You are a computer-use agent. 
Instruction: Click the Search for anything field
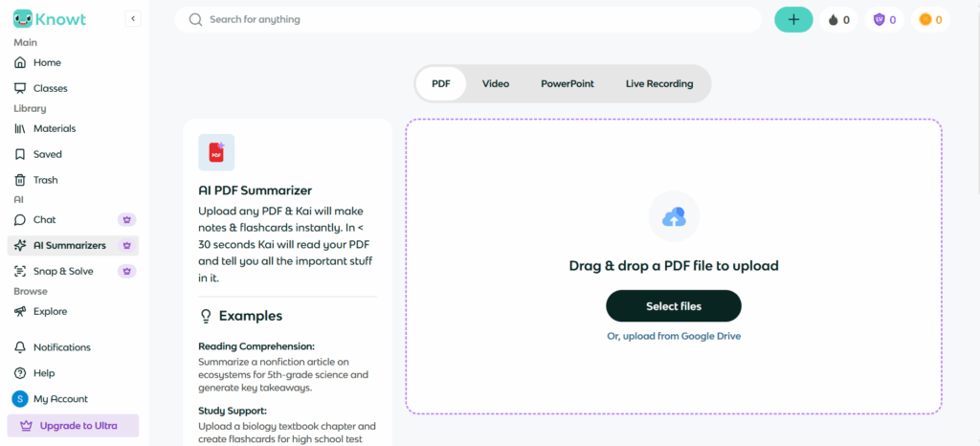[467, 19]
